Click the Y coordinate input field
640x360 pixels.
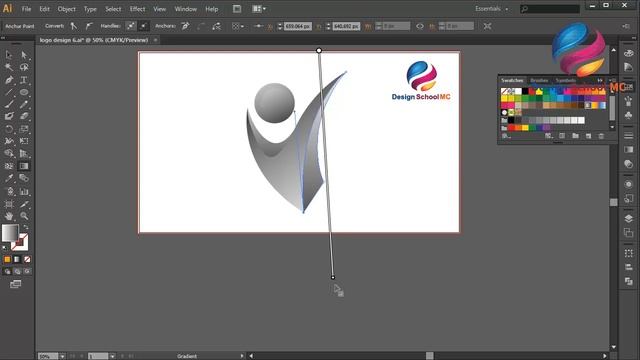pyautogui.click(x=346, y=26)
